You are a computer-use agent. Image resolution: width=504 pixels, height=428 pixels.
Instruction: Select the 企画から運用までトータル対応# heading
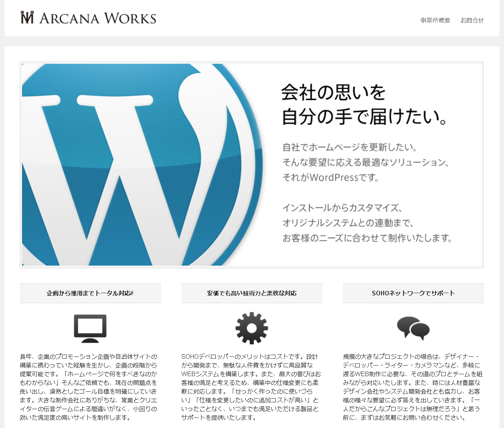point(90,293)
